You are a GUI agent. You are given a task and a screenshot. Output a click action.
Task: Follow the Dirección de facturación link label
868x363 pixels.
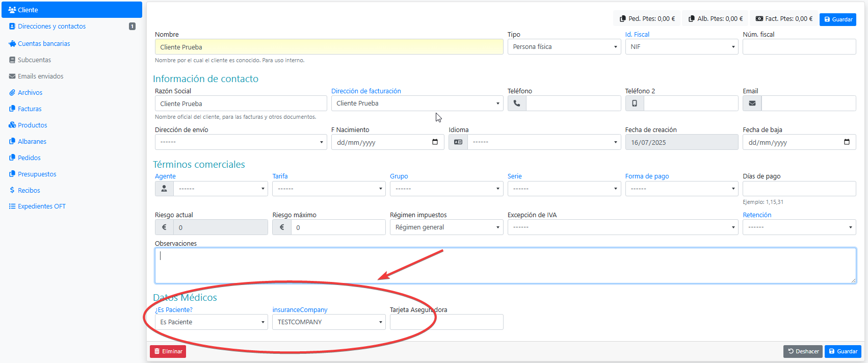click(x=366, y=91)
